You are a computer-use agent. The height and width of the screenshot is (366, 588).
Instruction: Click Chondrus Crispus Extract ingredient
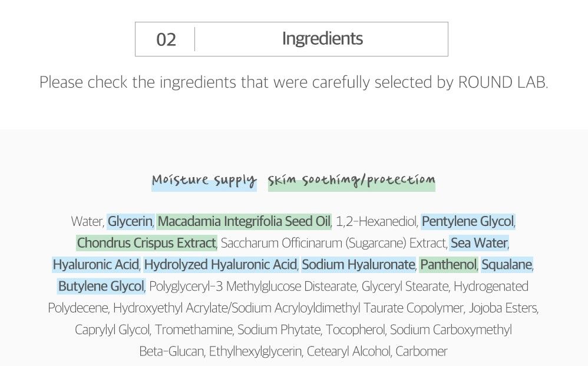[x=146, y=243]
